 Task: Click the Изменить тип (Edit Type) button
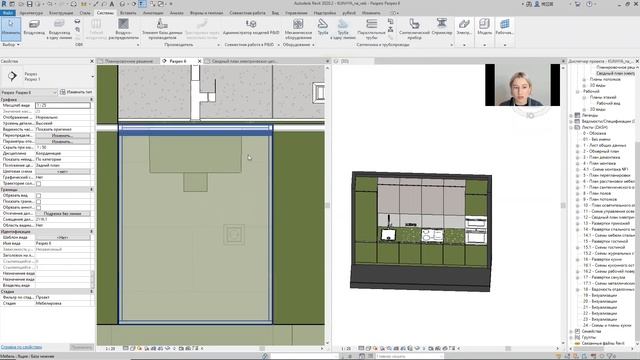(76, 92)
